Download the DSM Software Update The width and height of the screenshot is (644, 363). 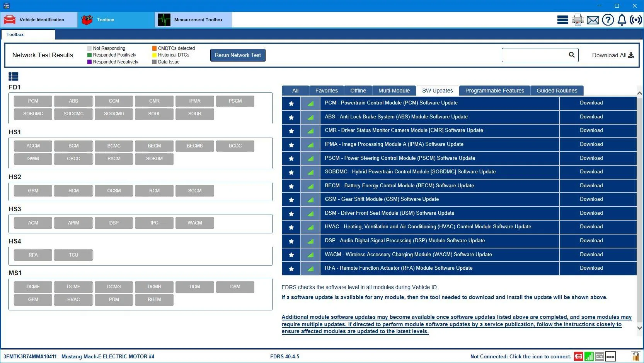click(591, 213)
